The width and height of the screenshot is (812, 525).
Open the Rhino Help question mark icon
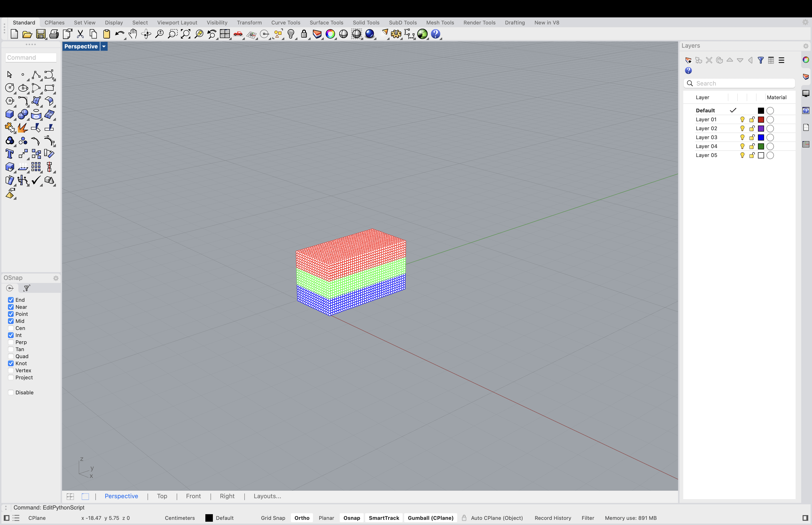coord(436,34)
